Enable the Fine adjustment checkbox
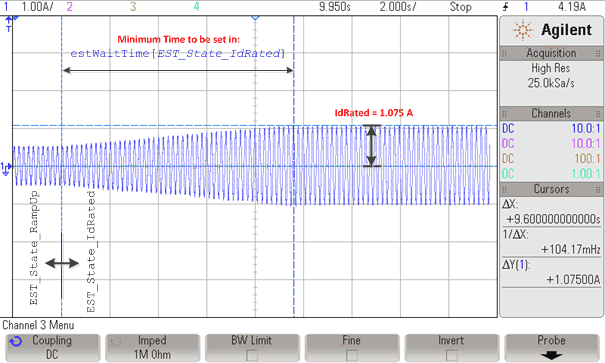This screenshot has height=363, width=605. (x=352, y=355)
